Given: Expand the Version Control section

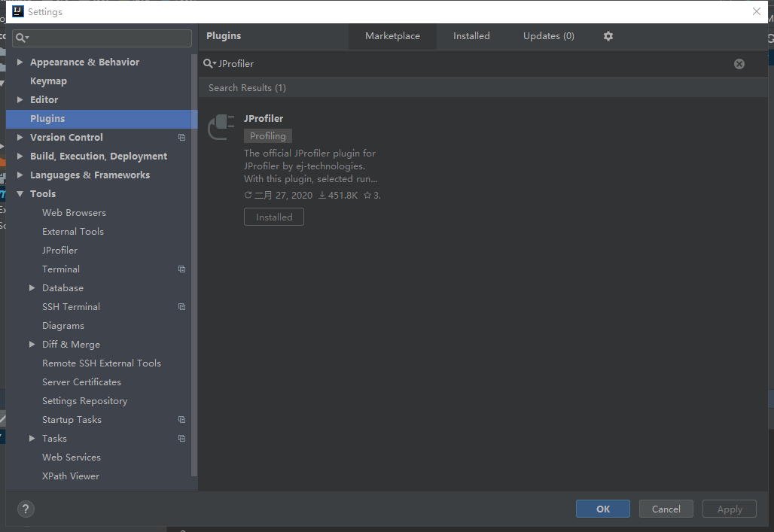Looking at the screenshot, I should [x=20, y=137].
